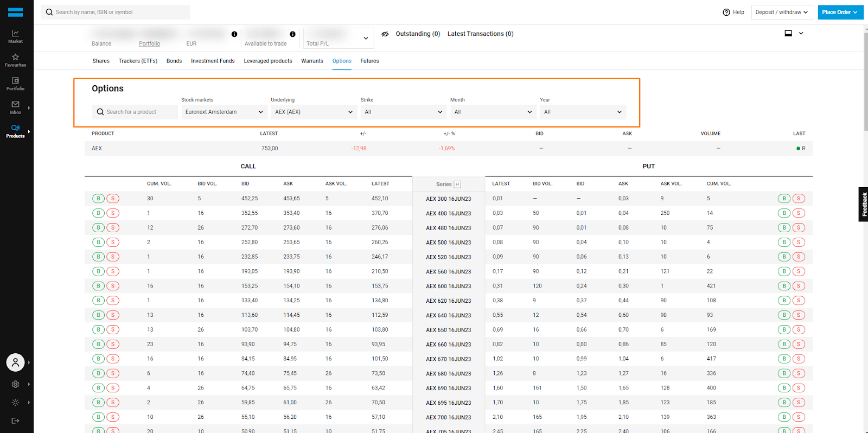The width and height of the screenshot is (868, 433).
Task: Click put Buy button for AEX 400 16JUN23
Action: tap(784, 213)
